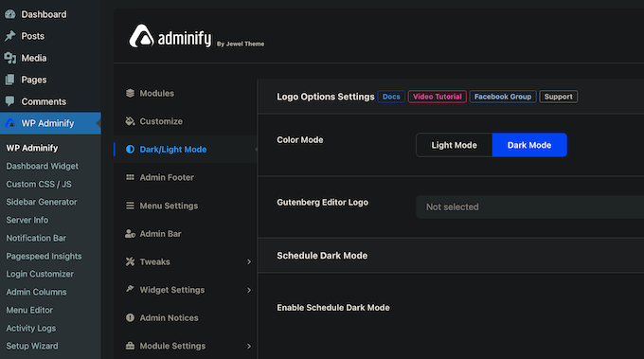
Task: Click the Admin Notices alert icon
Action: (x=130, y=317)
